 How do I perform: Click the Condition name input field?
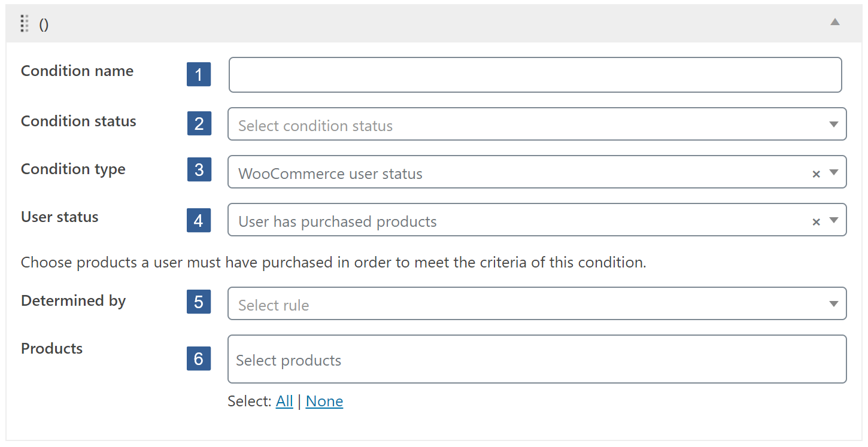pyautogui.click(x=535, y=74)
